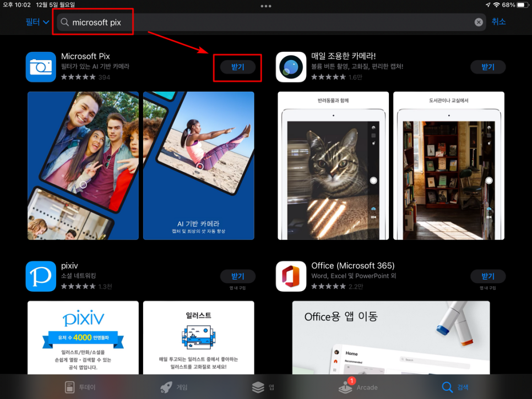Open Microsoft Pix AI 기반 카메라 screenshot
532x399 pixels.
click(x=198, y=166)
